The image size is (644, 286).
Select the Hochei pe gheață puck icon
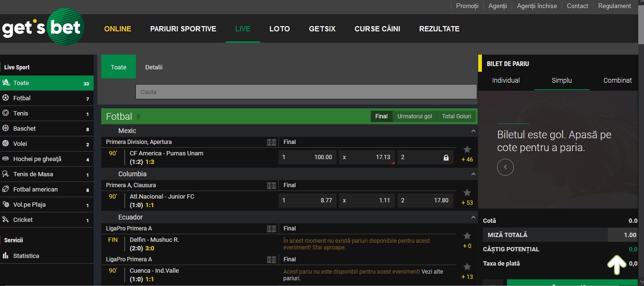tap(6, 159)
